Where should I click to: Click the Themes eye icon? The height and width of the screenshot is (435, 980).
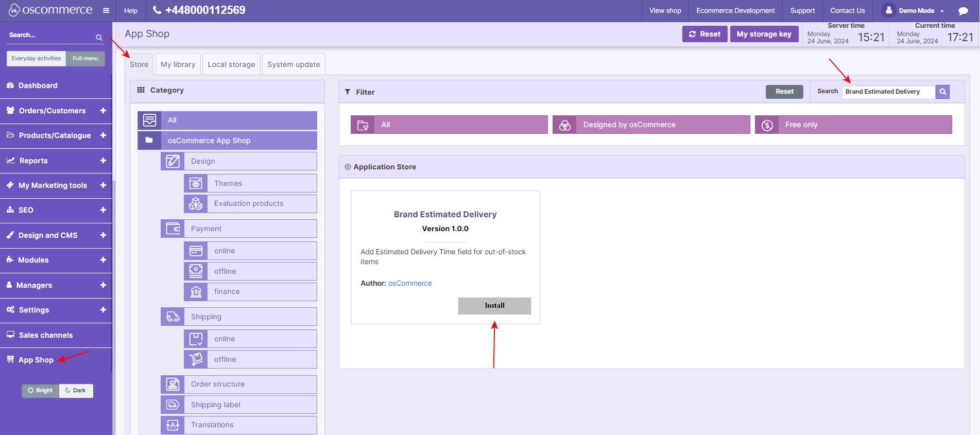[196, 183]
